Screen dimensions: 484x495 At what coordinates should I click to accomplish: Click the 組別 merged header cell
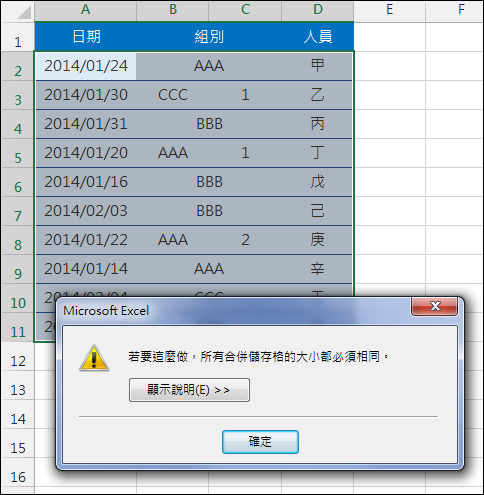pos(209,37)
